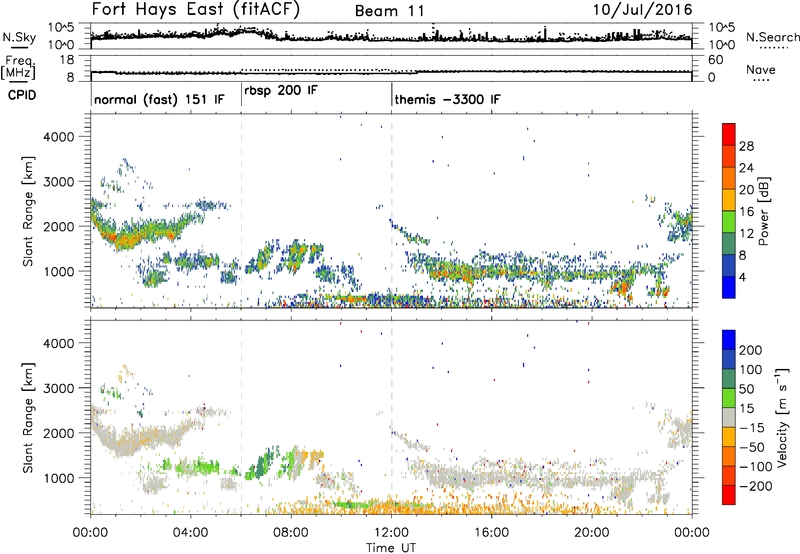Click the title 'Fort Hays East (fitACF)'

(x=195, y=9)
